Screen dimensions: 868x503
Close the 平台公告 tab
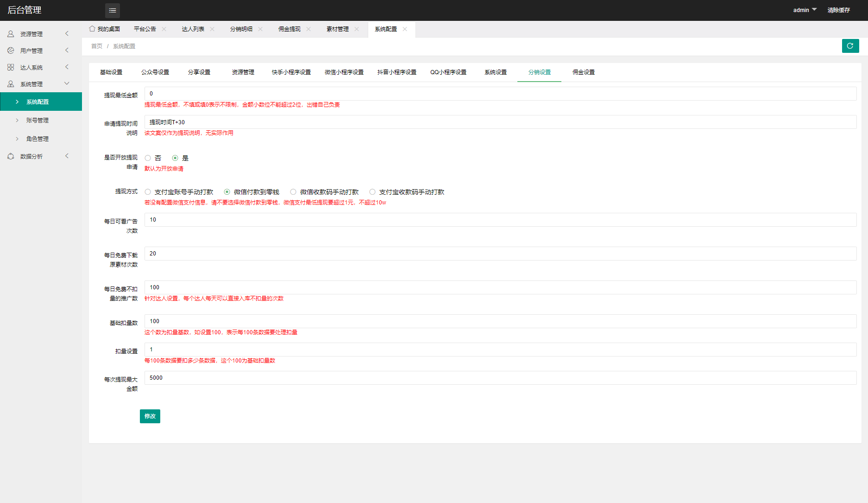point(164,29)
